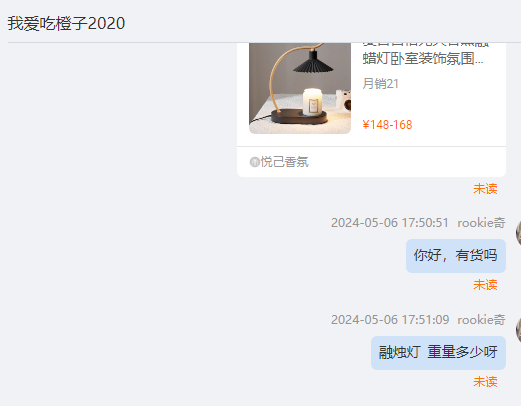Select the message bubble 融烛灯 重量多少呀
This screenshot has width=521, height=406.
point(438,353)
